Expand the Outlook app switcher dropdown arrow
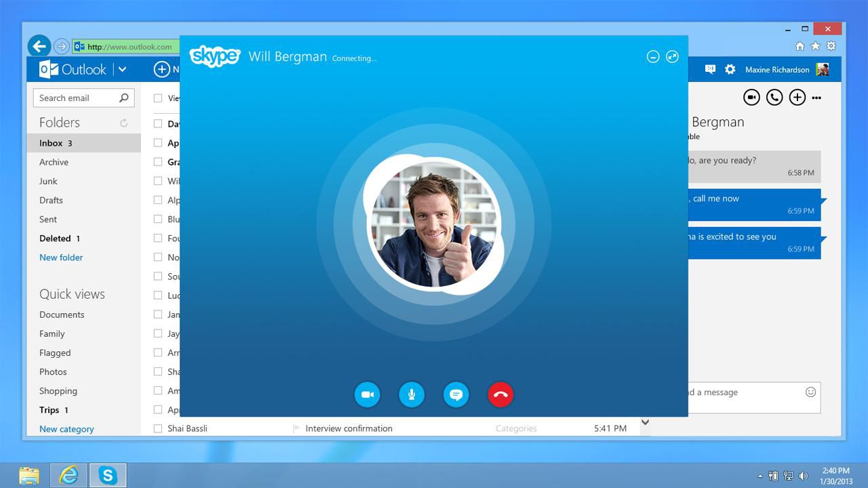This screenshot has width=868, height=488. tap(122, 69)
